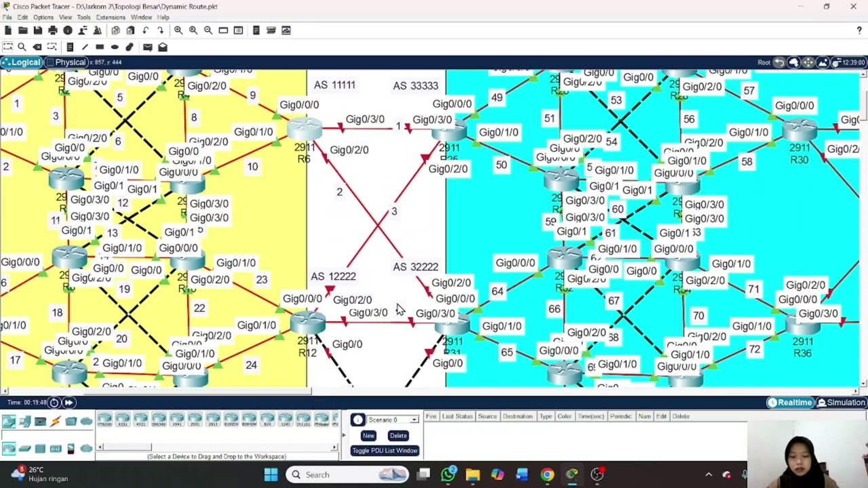Select the Draw Ellipse tool

pos(115,47)
